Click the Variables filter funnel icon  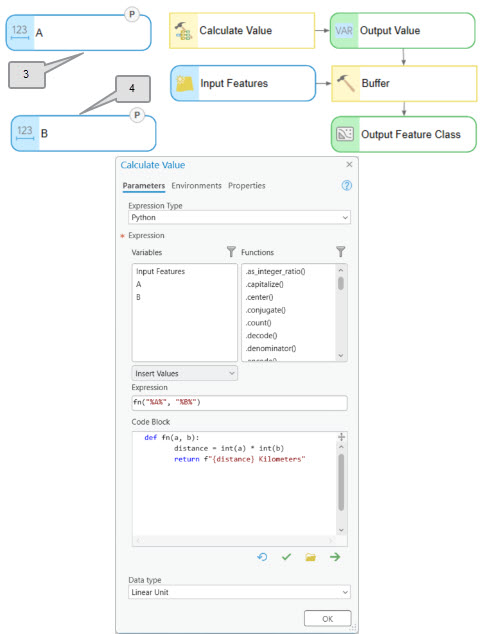click(x=231, y=252)
